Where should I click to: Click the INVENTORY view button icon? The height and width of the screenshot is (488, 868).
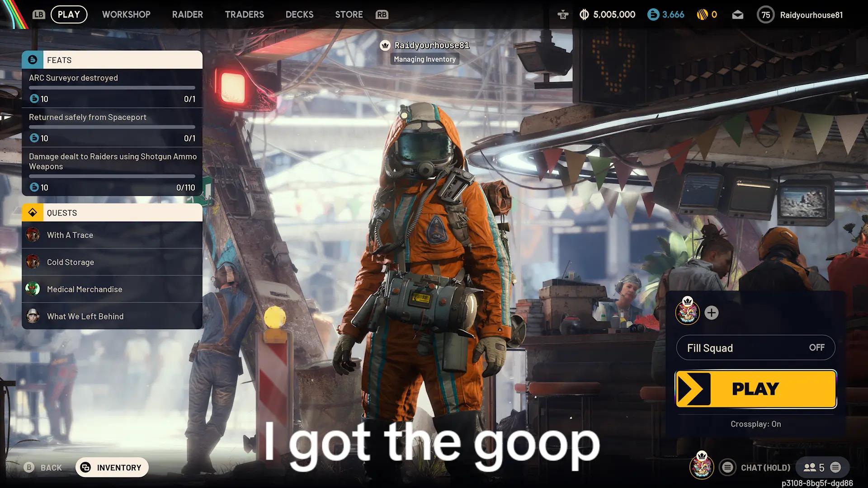85,468
